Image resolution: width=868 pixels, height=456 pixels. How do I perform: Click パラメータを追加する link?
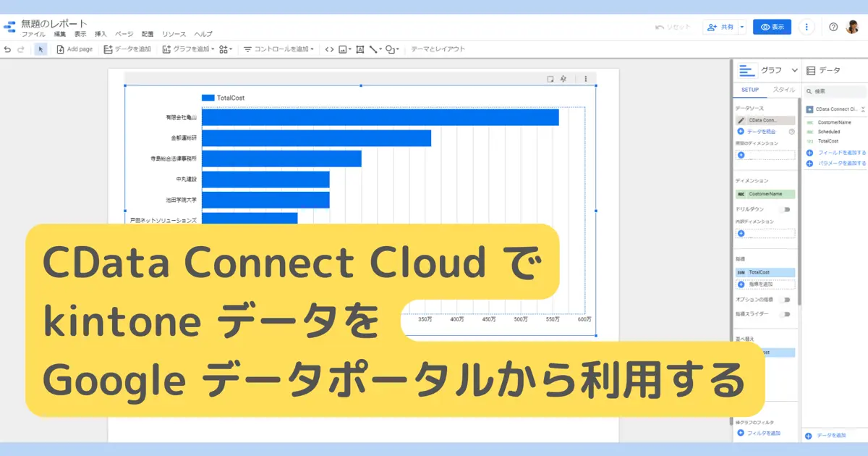point(842,164)
